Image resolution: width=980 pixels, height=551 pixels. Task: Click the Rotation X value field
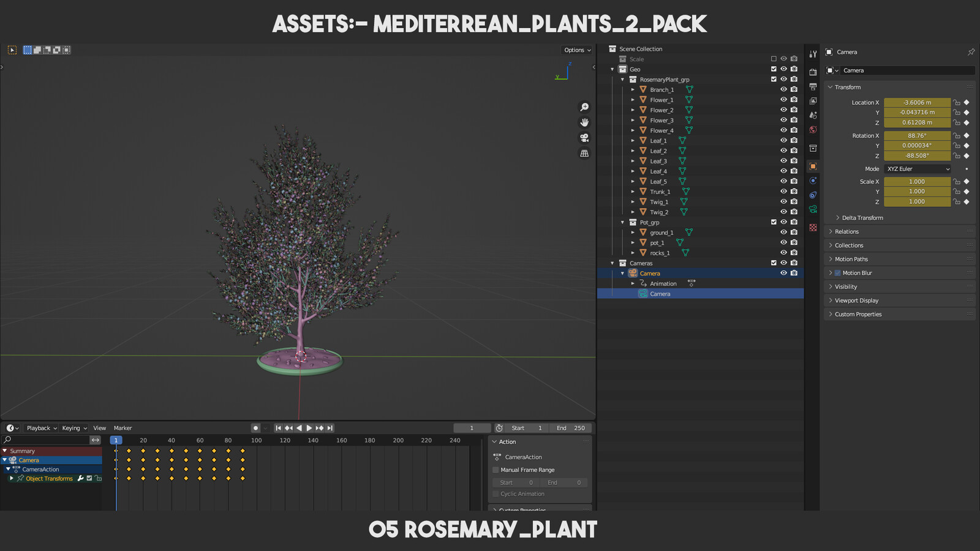point(917,136)
